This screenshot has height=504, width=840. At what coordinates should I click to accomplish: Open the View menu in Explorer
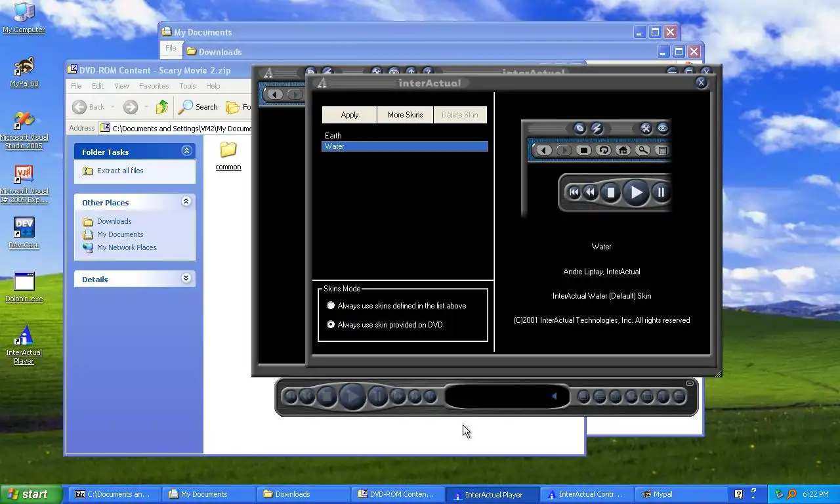pyautogui.click(x=121, y=86)
